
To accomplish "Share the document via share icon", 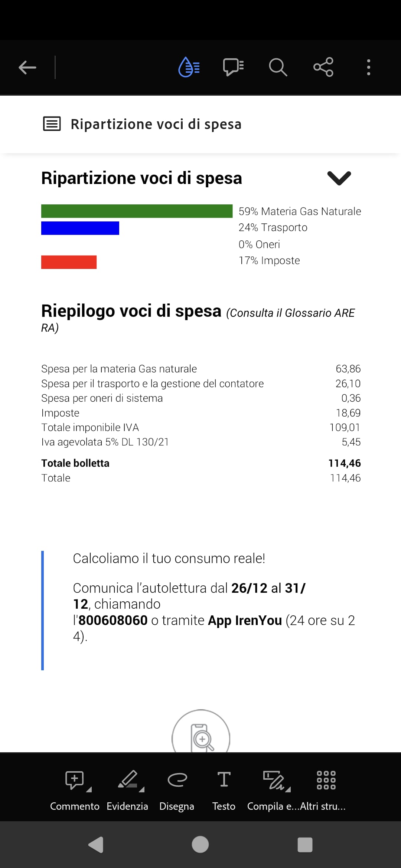I will [323, 67].
